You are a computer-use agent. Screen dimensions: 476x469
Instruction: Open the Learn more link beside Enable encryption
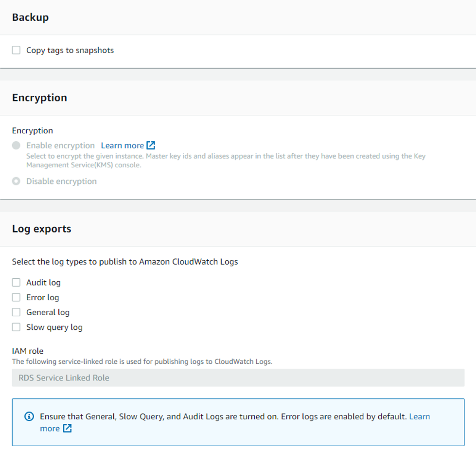tap(123, 145)
